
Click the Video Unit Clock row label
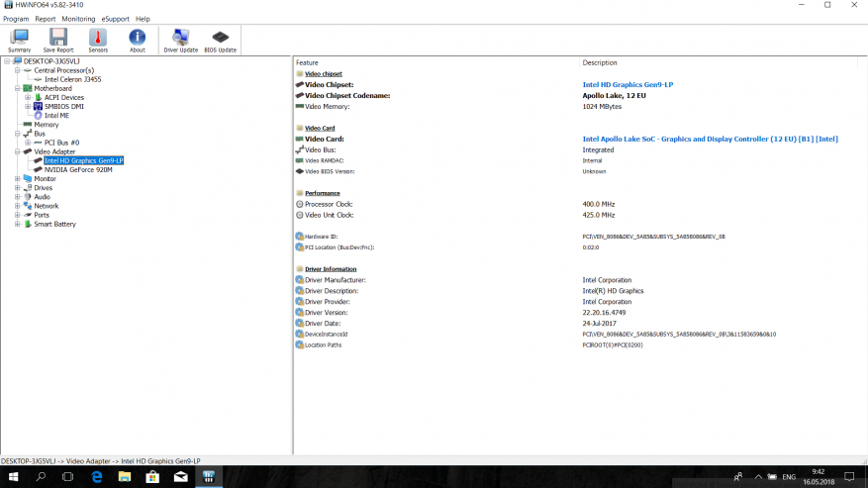pos(329,215)
